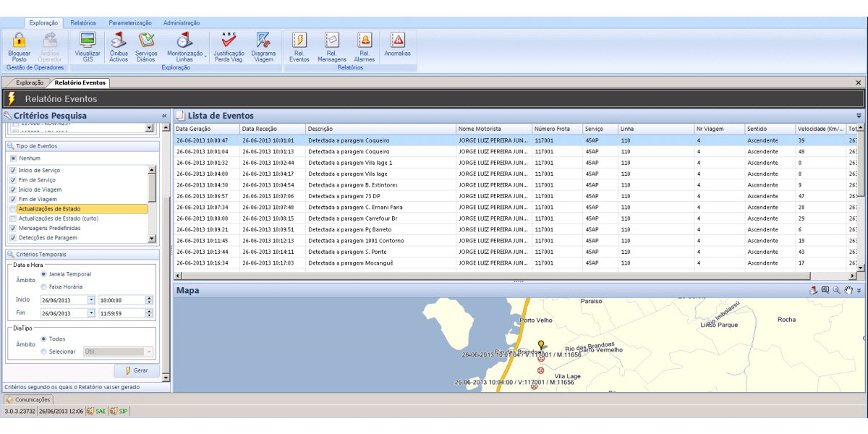The image size is (868, 434).
Task: Click the Bloquear Posto lock icon
Action: (20, 41)
